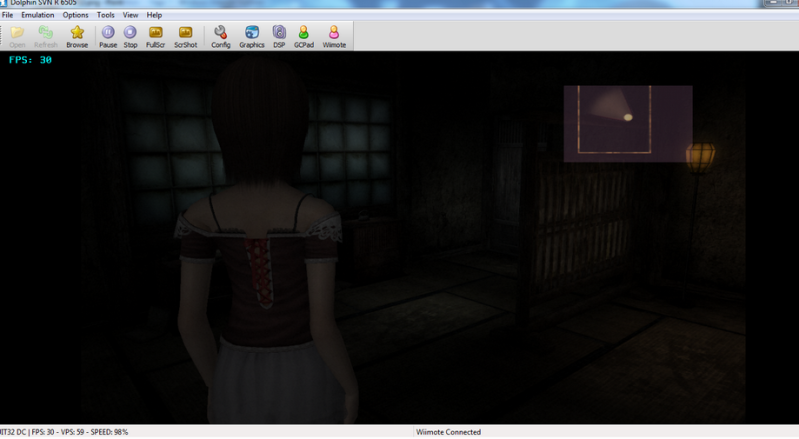Click the Wiimote Connected status text

coord(448,432)
